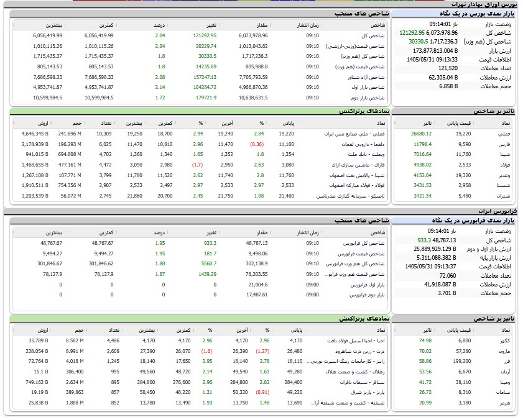This screenshot has width=523, height=420.
Task: Open the شاخص بازار اول index
Action: [368, 88]
